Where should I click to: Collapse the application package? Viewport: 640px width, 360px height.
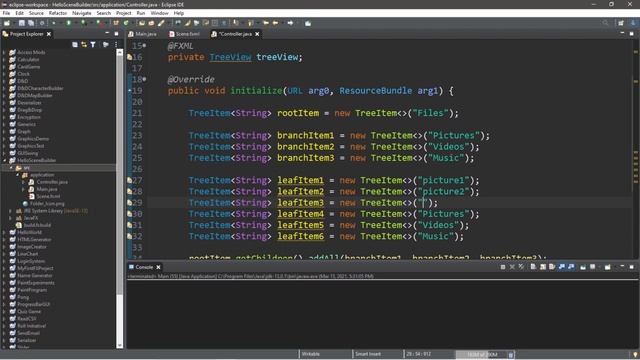pyautogui.click(x=18, y=175)
